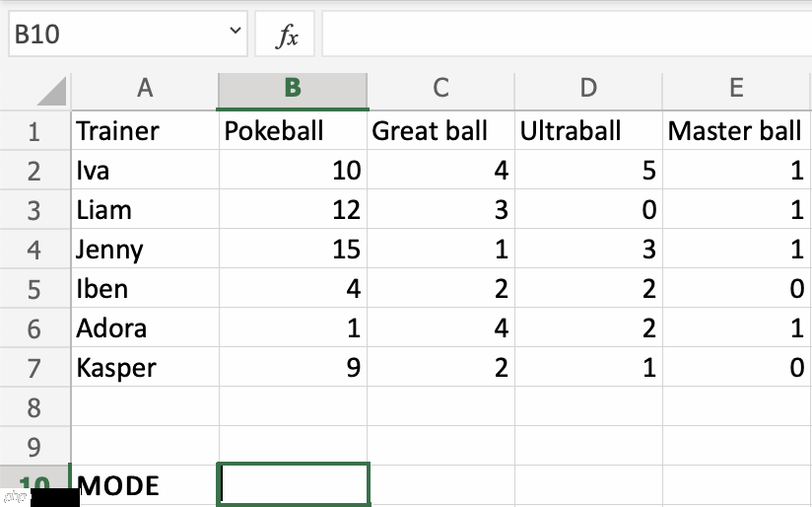
Task: Select the Jenny name cell
Action: click(145, 249)
